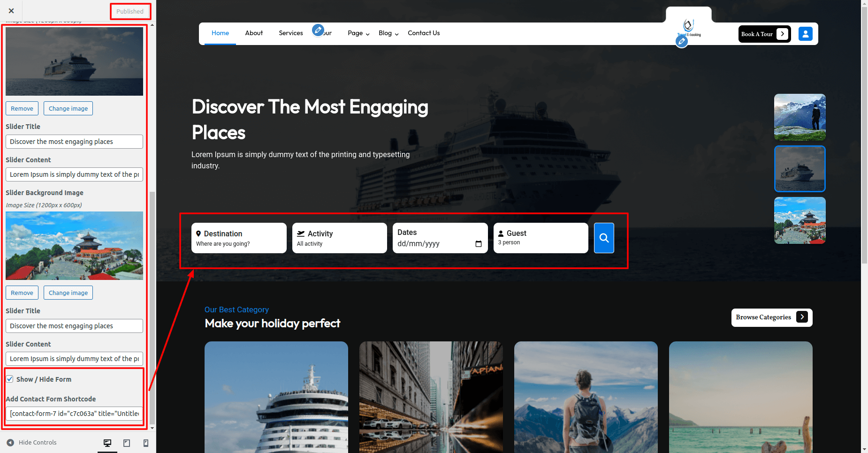Click the Browse Categories button
This screenshot has width=868, height=453.
click(771, 317)
